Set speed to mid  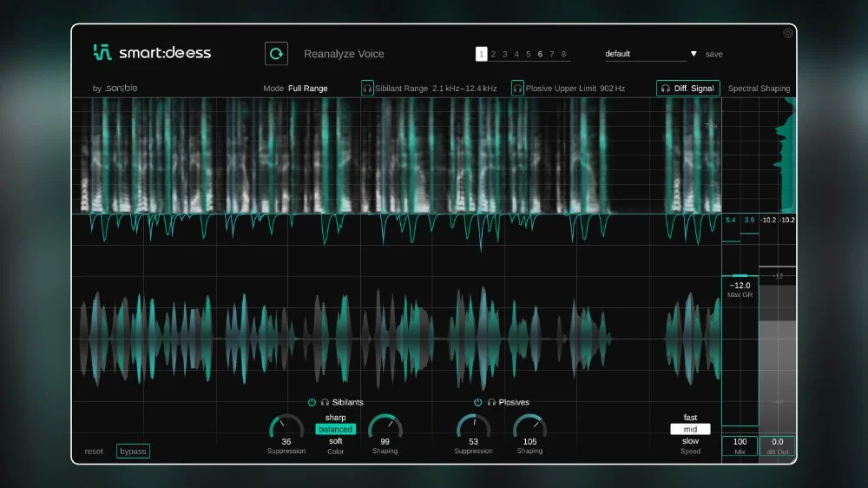tap(690, 429)
